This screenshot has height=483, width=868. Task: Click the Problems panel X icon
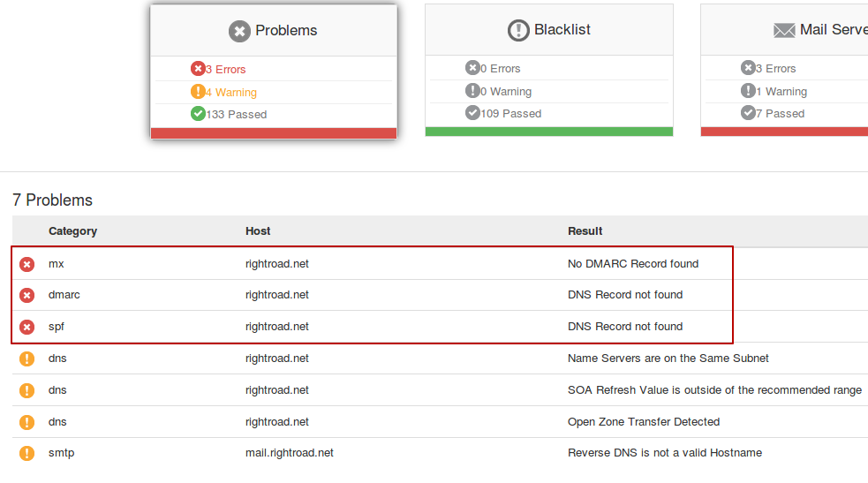click(239, 31)
